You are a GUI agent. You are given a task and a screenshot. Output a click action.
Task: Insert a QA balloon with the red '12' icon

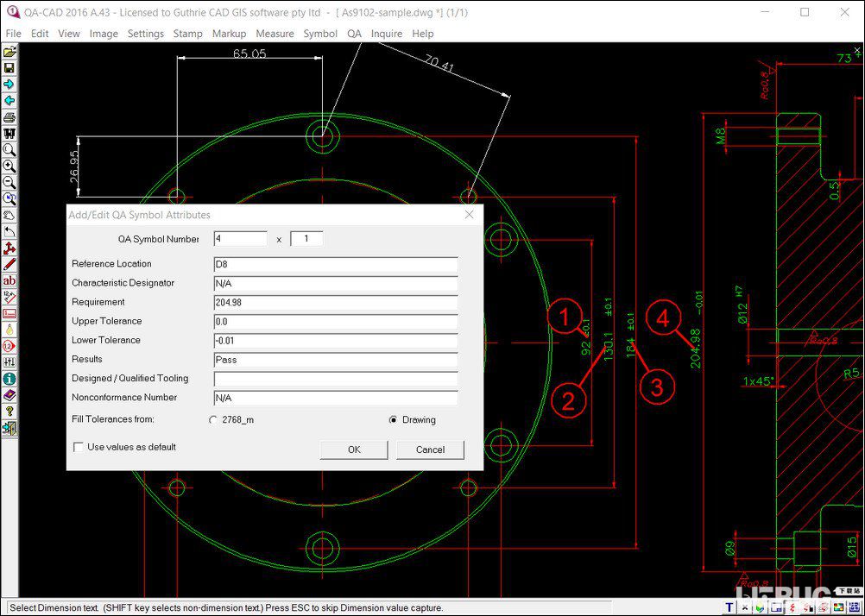[9, 346]
